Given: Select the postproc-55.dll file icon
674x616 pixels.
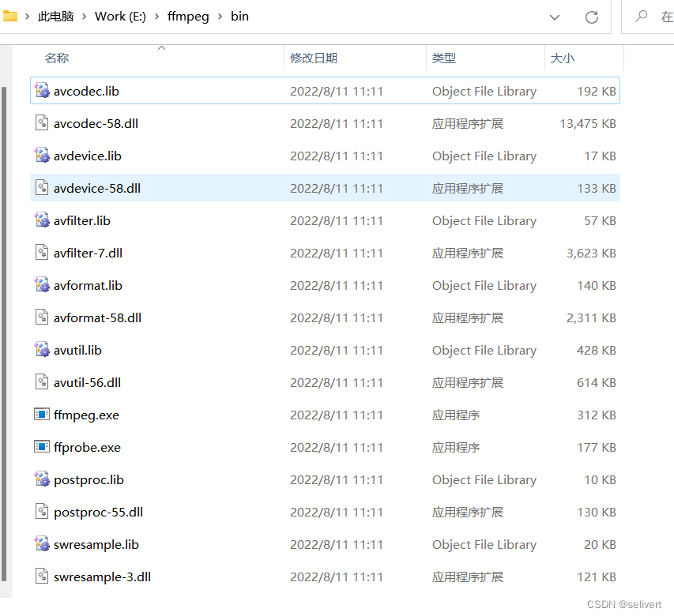Looking at the screenshot, I should 42,512.
